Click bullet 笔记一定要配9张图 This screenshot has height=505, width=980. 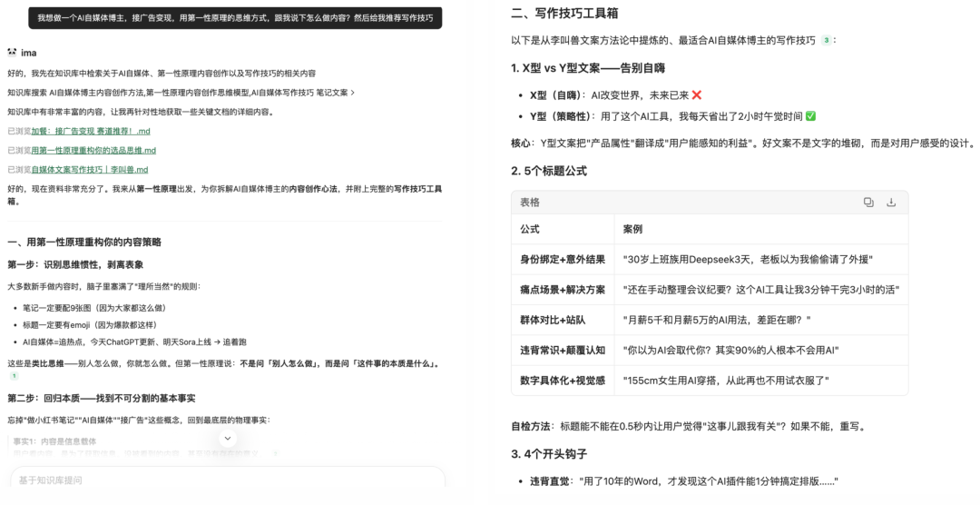(94, 308)
